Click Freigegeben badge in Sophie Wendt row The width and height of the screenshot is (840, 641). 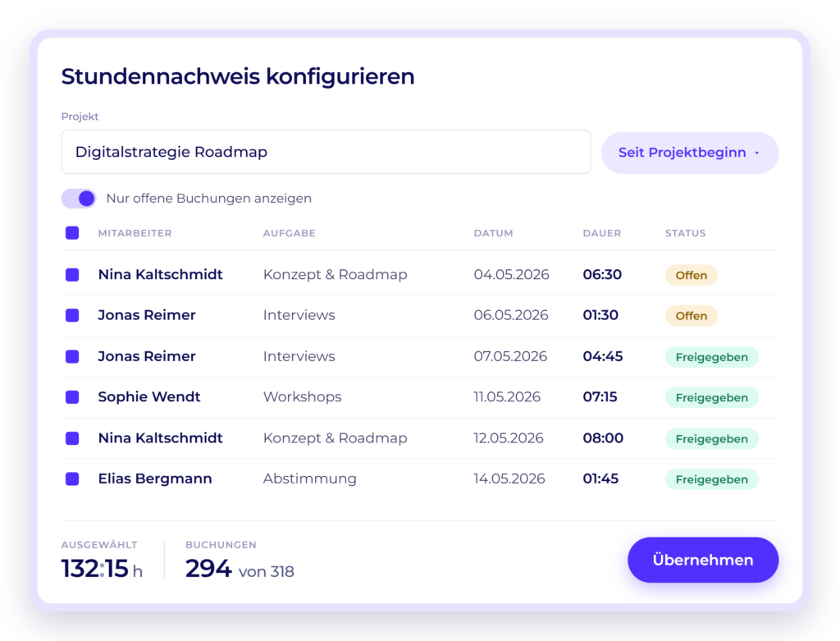712,398
